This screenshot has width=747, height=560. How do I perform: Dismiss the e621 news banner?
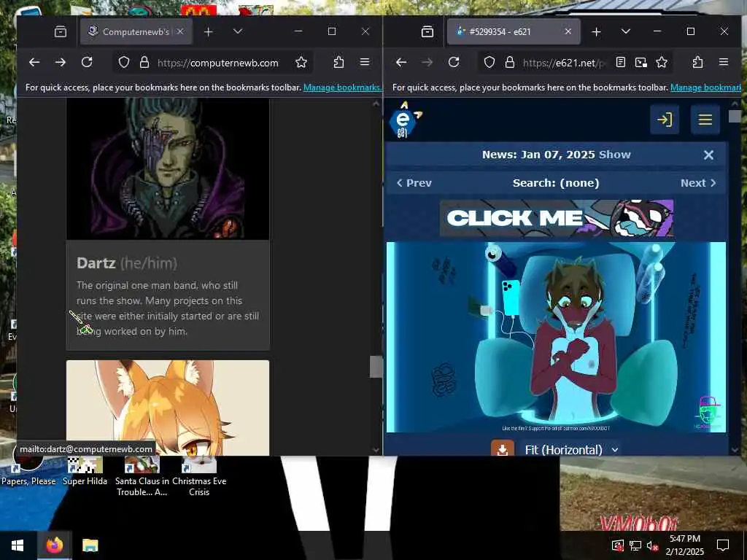708,155
